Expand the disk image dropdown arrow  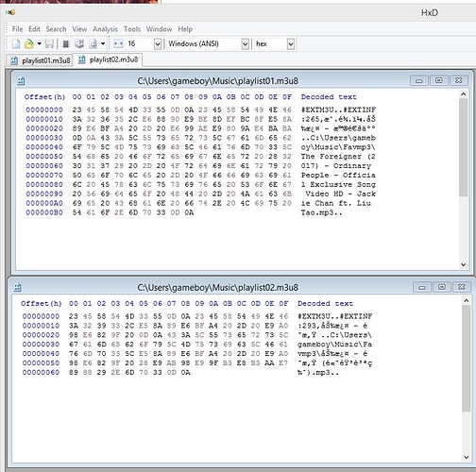pos(103,43)
